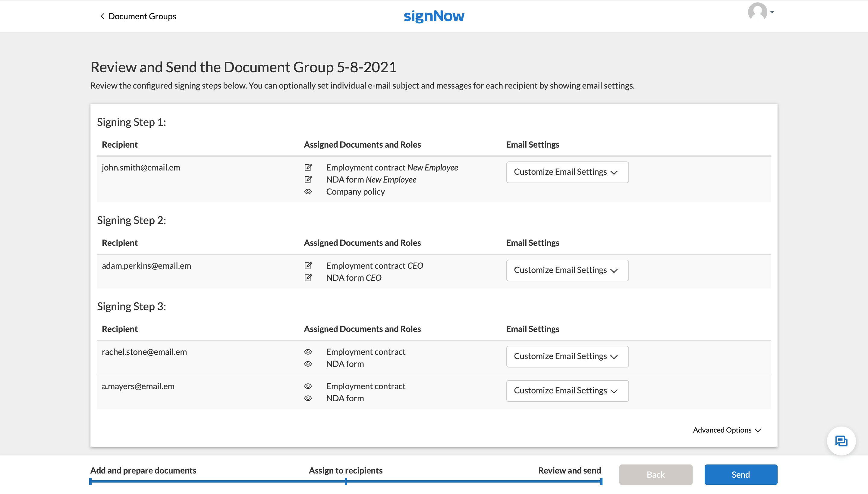Expand Customize Email Settings for a.mayers
The image size is (868, 494).
pyautogui.click(x=567, y=390)
